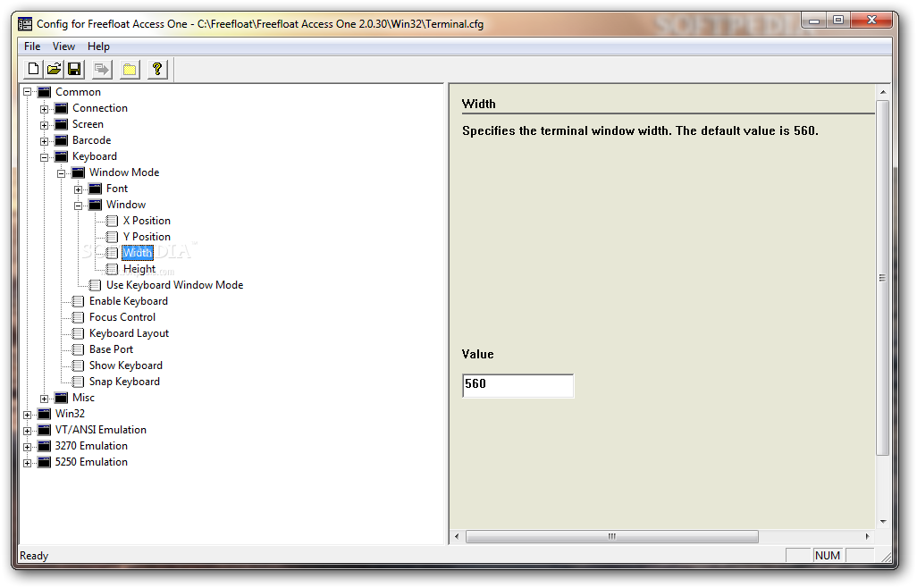The width and height of the screenshot is (917, 588).
Task: Collapse the Keyboard tree node
Action: tap(44, 157)
